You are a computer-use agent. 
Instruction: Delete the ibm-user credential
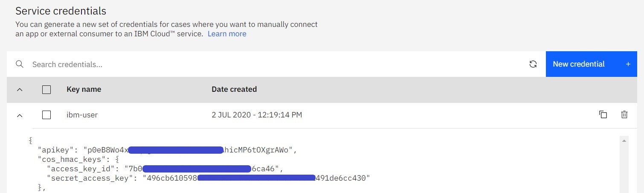(624, 114)
